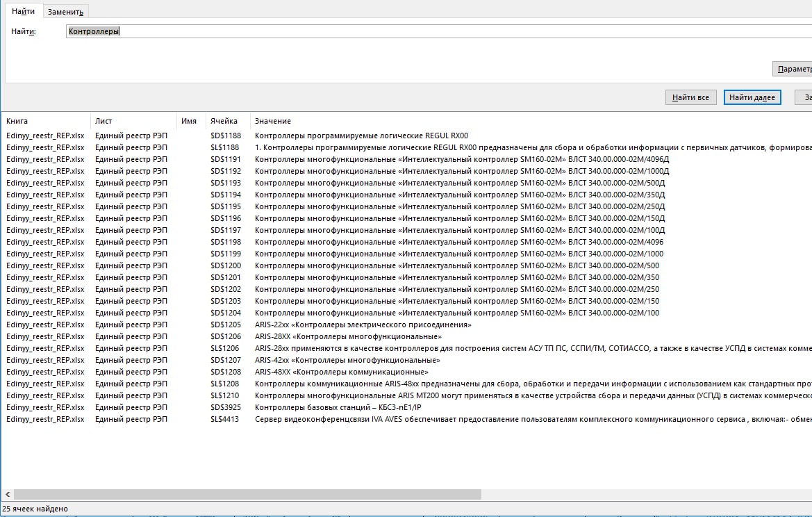The image size is (812, 517).
Task: Sort results by Лист column header
Action: [133, 121]
